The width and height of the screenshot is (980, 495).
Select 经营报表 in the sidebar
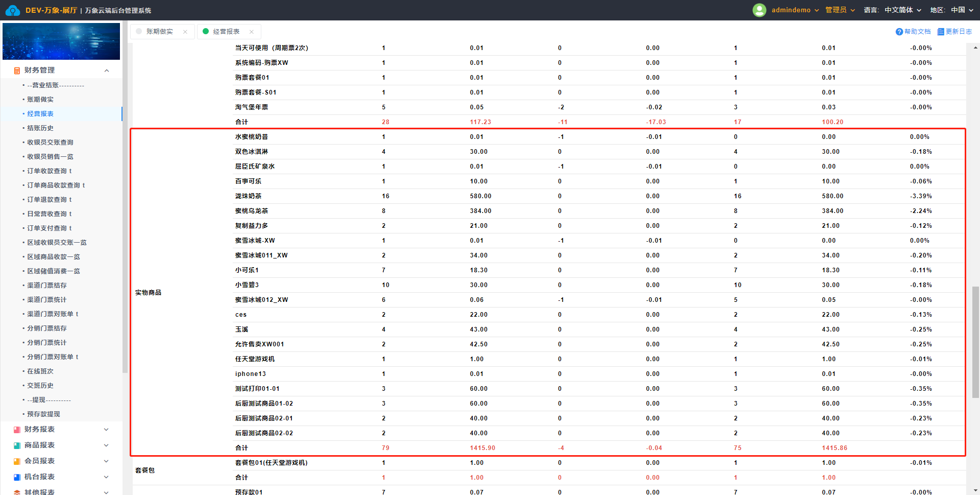[40, 114]
